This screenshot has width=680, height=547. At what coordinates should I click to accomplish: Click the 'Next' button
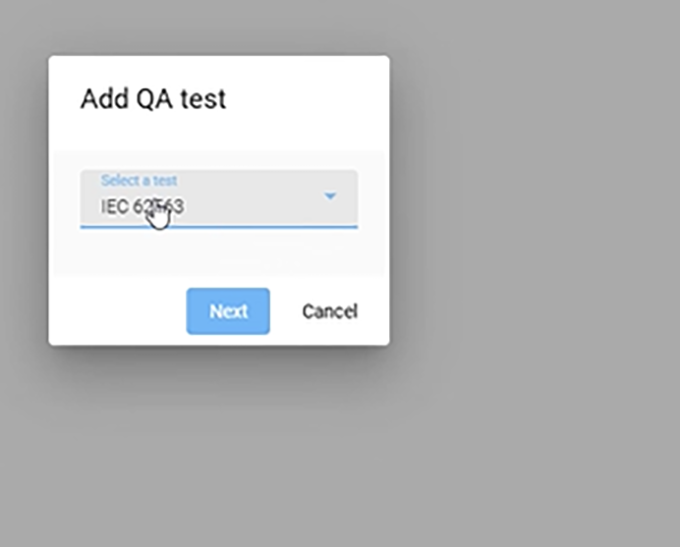[x=228, y=311]
